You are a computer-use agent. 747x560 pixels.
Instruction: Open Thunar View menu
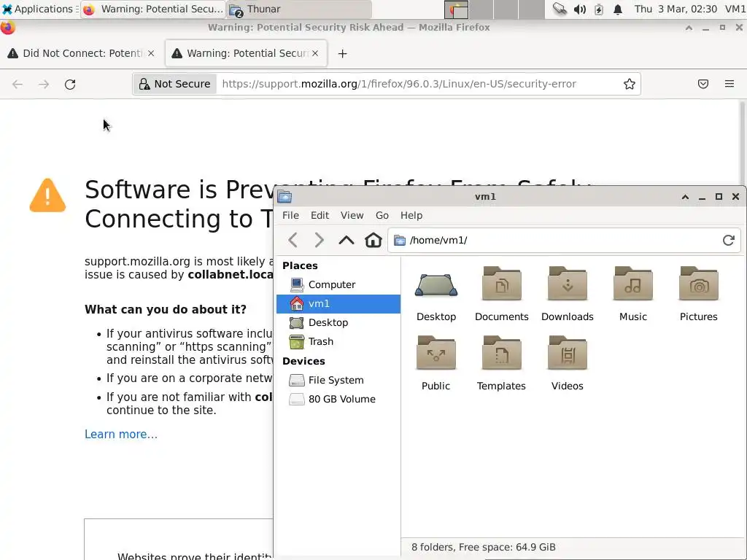[352, 215]
